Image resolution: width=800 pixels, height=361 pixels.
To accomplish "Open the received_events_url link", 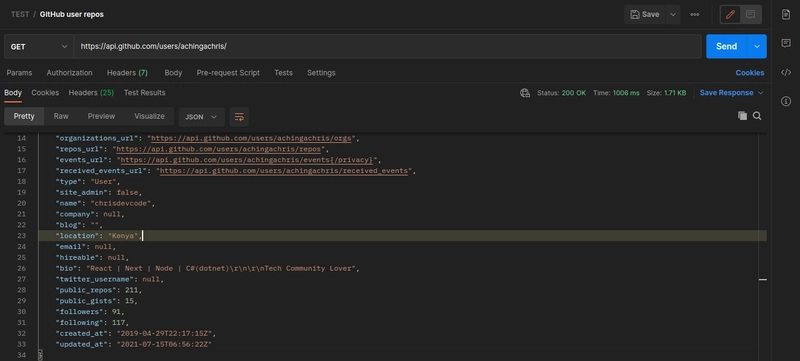I will point(284,171).
